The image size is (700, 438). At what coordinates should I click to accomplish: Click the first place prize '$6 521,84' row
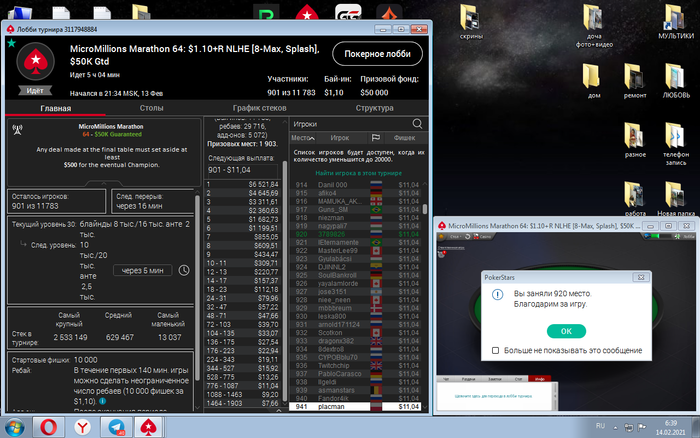tap(242, 184)
